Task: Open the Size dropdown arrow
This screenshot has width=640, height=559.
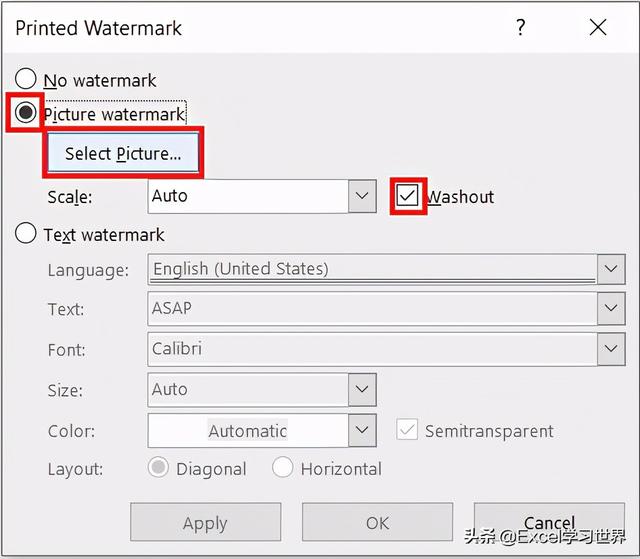Action: [362, 389]
